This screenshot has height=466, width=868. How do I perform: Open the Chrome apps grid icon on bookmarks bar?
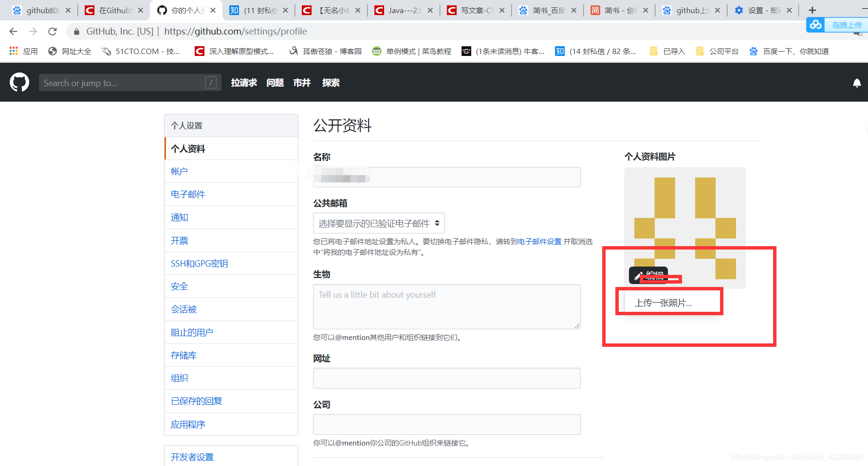coord(13,51)
